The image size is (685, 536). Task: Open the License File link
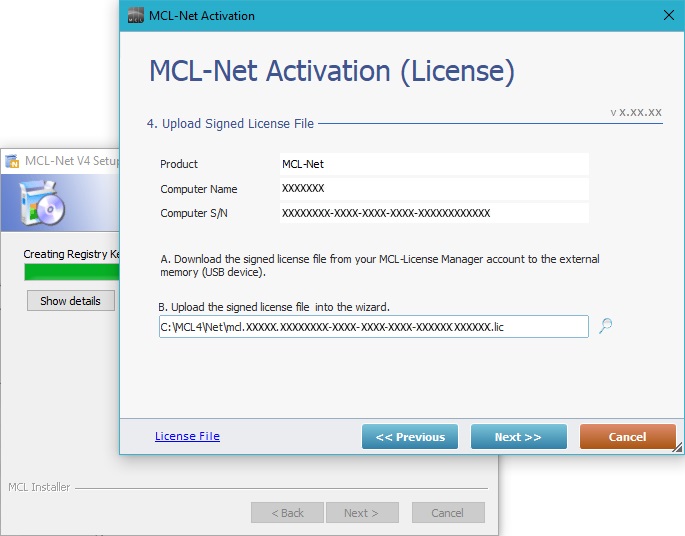[x=187, y=436]
